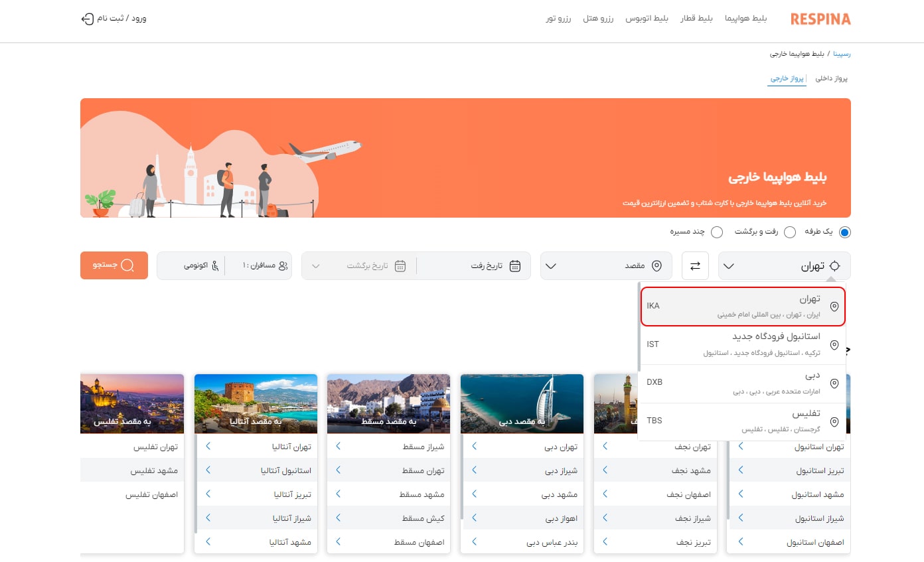924x562 pixels.
Task: Select the چند مسیره trip type
Action: coord(717,232)
